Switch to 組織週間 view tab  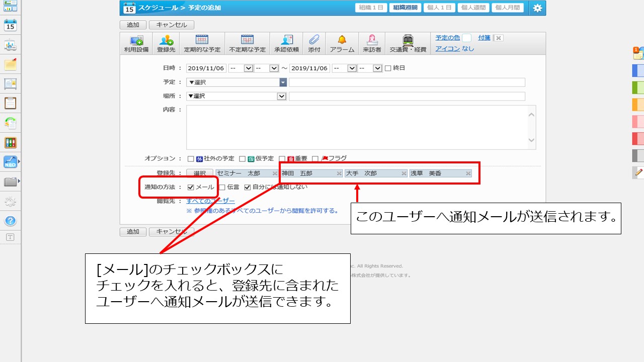(406, 8)
